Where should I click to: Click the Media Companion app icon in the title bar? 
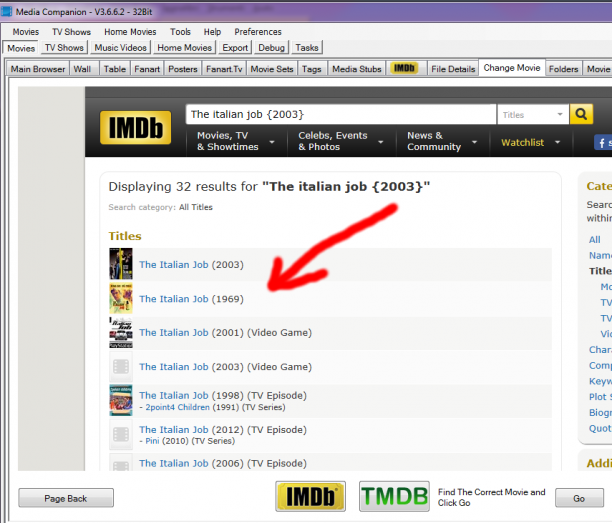click(x=7, y=11)
